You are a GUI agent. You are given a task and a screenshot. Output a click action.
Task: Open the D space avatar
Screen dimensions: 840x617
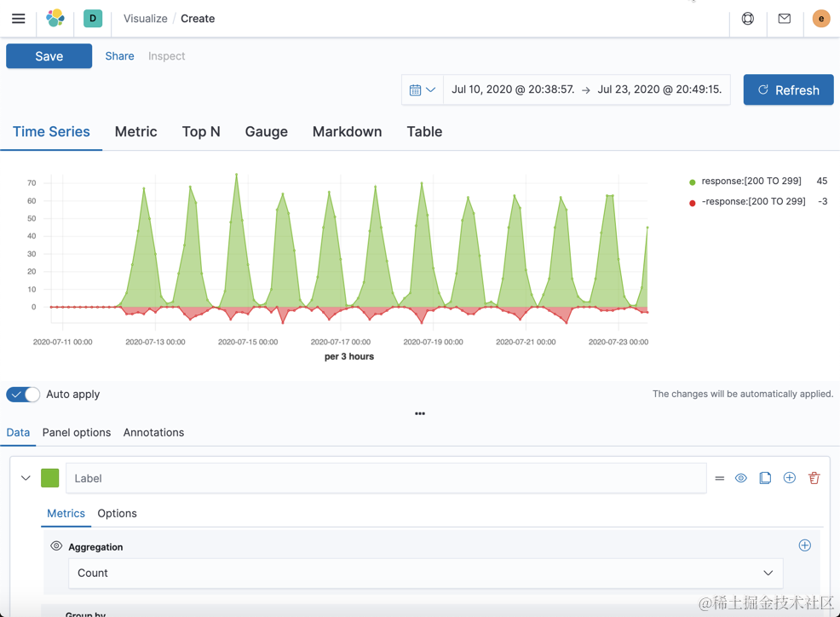tap(93, 18)
